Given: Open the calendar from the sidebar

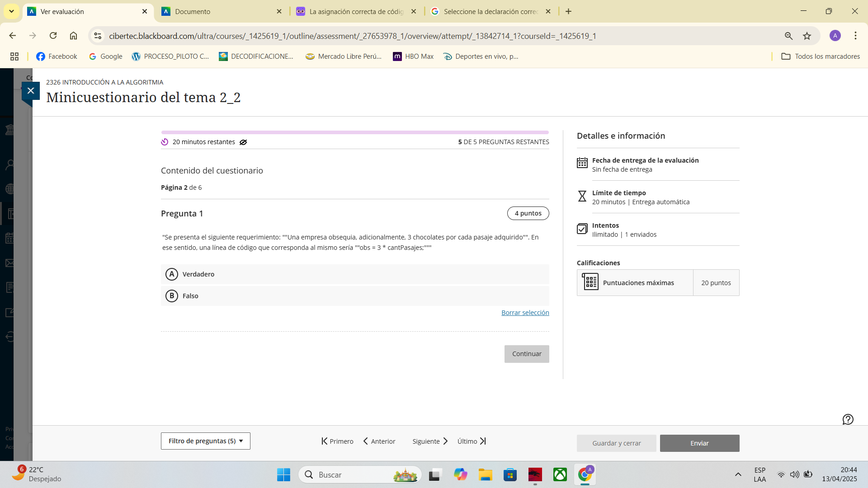Looking at the screenshot, I should pos(10,238).
